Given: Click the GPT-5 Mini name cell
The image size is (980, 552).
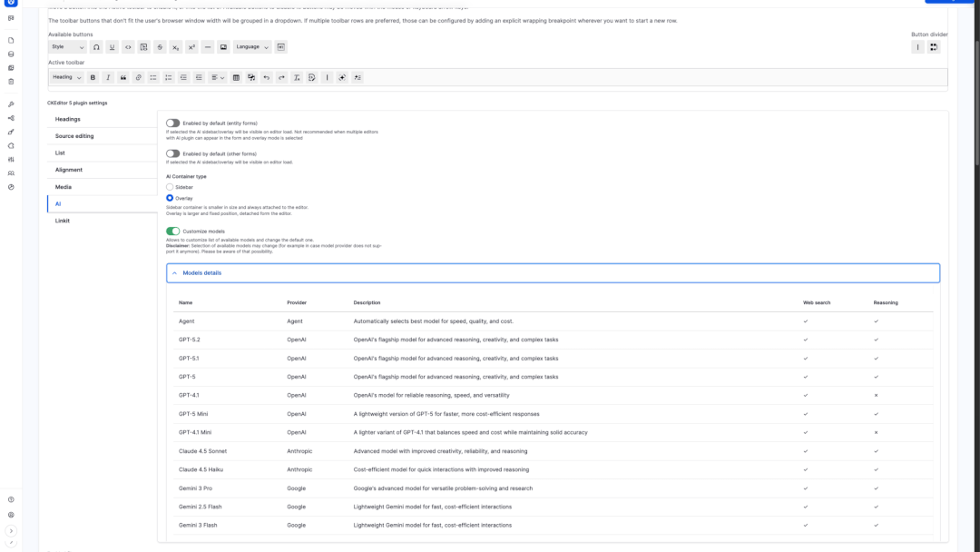Looking at the screenshot, I should 193,414.
